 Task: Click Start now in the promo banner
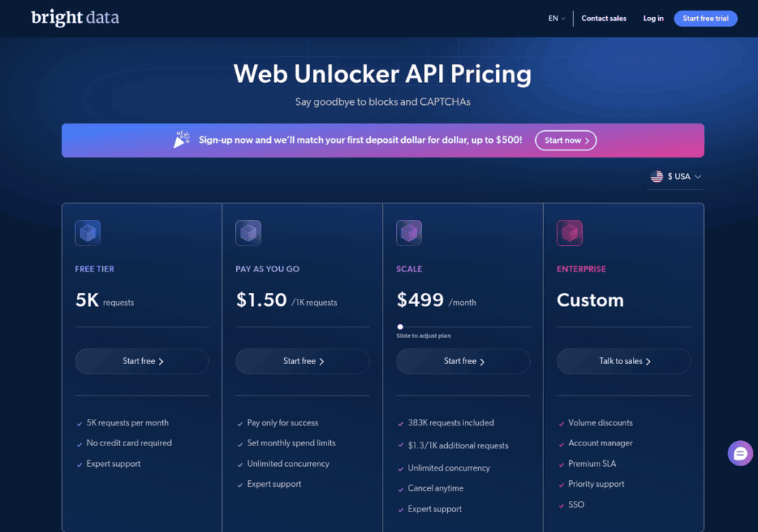pyautogui.click(x=566, y=140)
